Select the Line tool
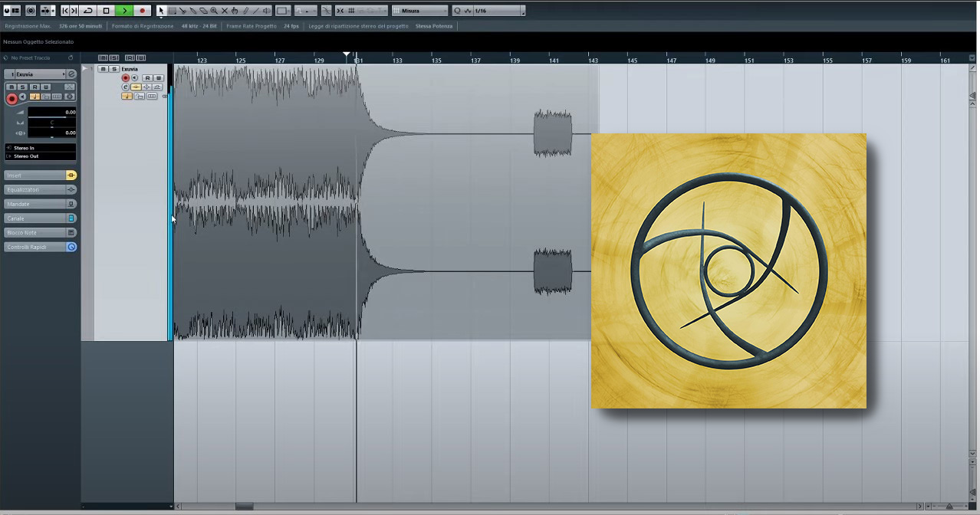 (x=255, y=11)
